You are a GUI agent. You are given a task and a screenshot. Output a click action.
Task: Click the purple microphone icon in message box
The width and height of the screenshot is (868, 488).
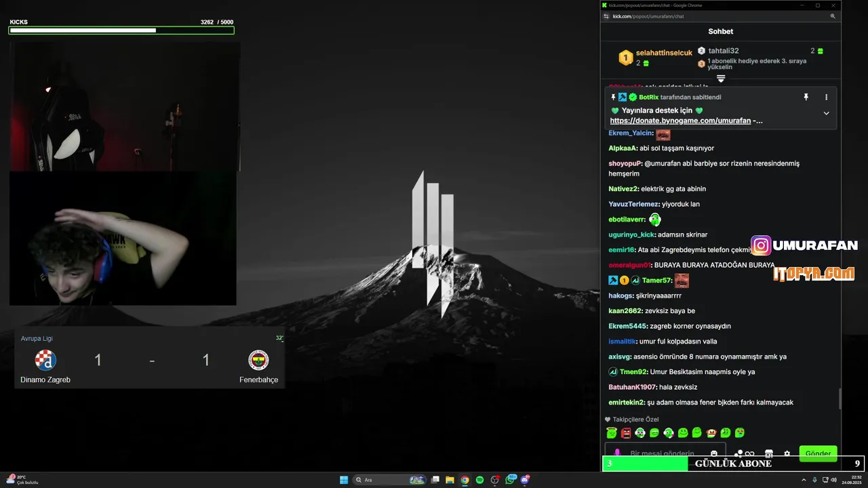(617, 453)
